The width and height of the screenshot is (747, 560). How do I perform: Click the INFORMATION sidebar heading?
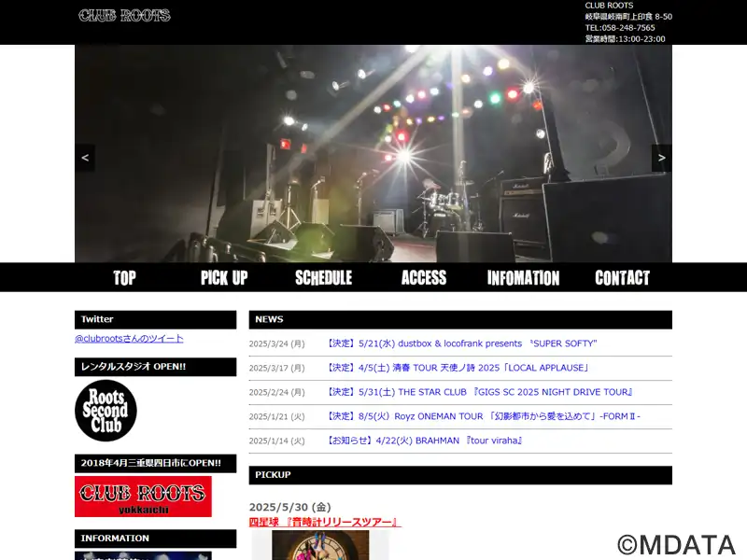(x=155, y=539)
